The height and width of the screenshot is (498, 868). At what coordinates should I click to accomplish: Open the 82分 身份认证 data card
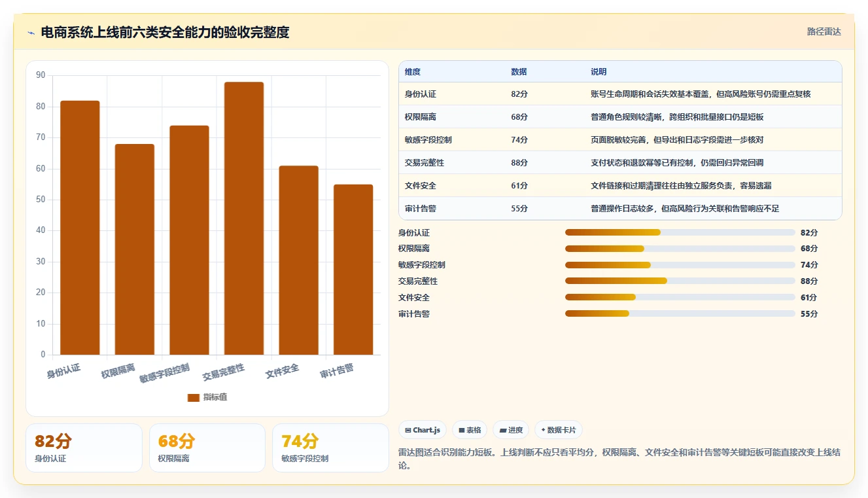(84, 448)
